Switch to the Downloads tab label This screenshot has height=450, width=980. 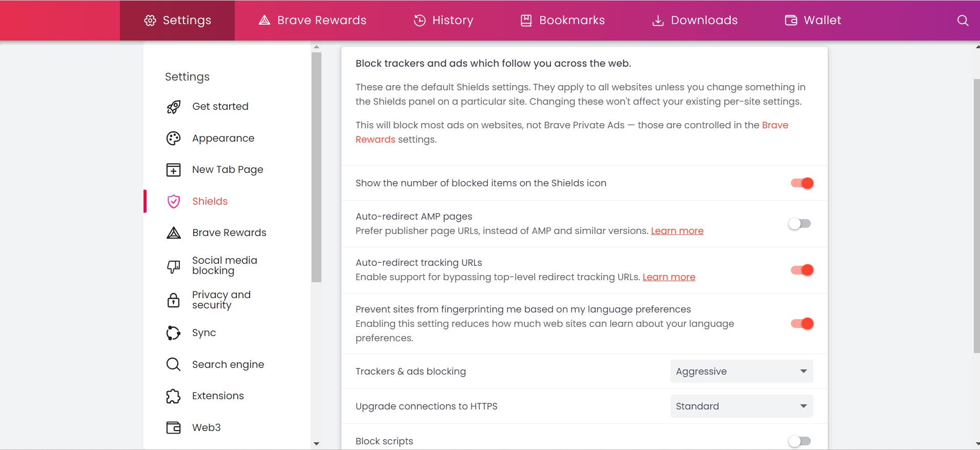[704, 21]
